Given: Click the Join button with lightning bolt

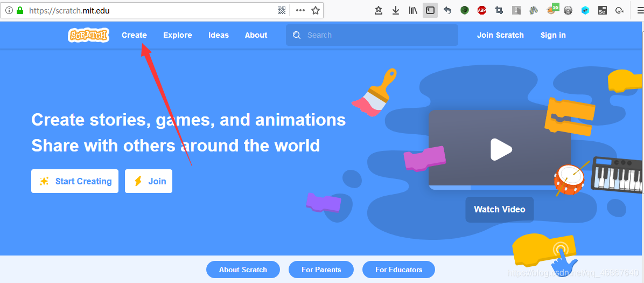Looking at the screenshot, I should [x=149, y=181].
